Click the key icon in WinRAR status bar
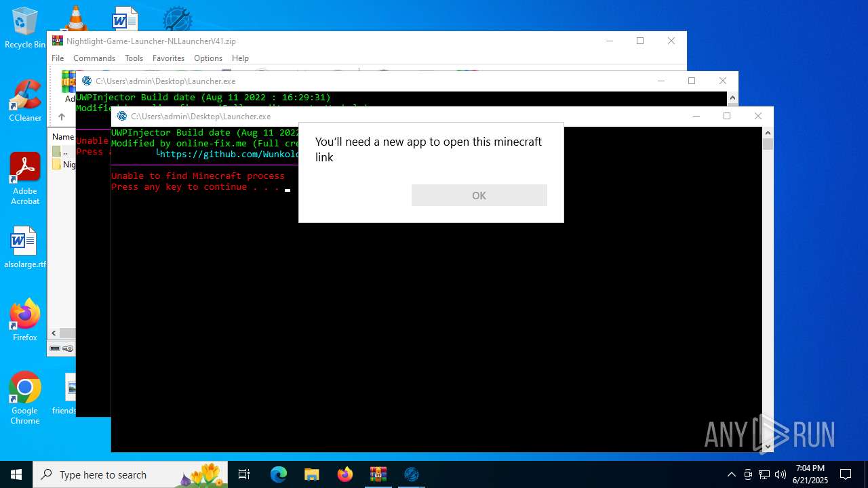This screenshot has height=488, width=868. [x=68, y=348]
